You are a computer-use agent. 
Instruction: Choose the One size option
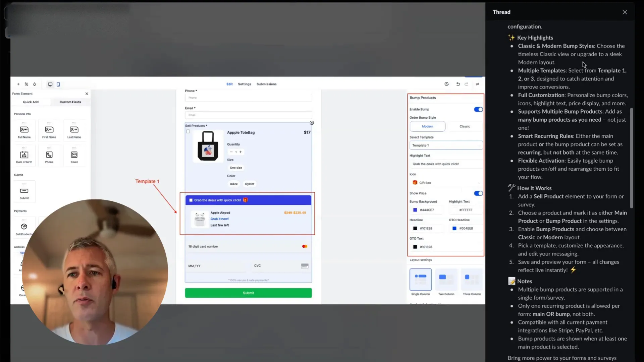(236, 168)
